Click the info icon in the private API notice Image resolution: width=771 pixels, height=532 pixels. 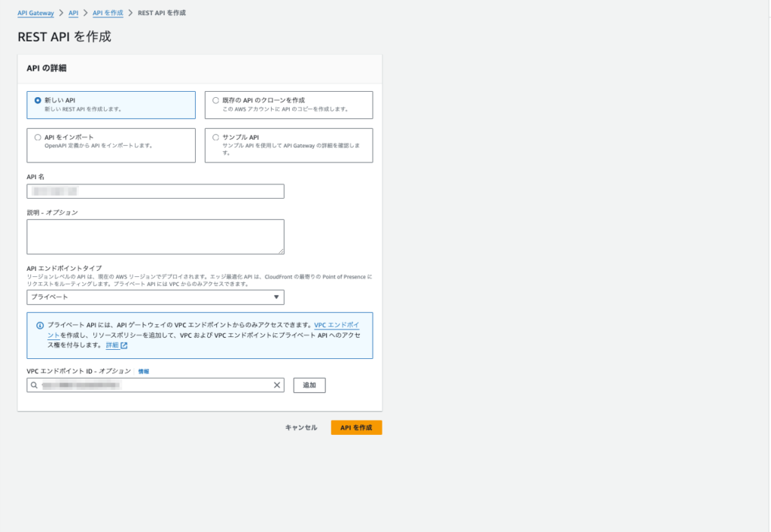[x=39, y=323]
